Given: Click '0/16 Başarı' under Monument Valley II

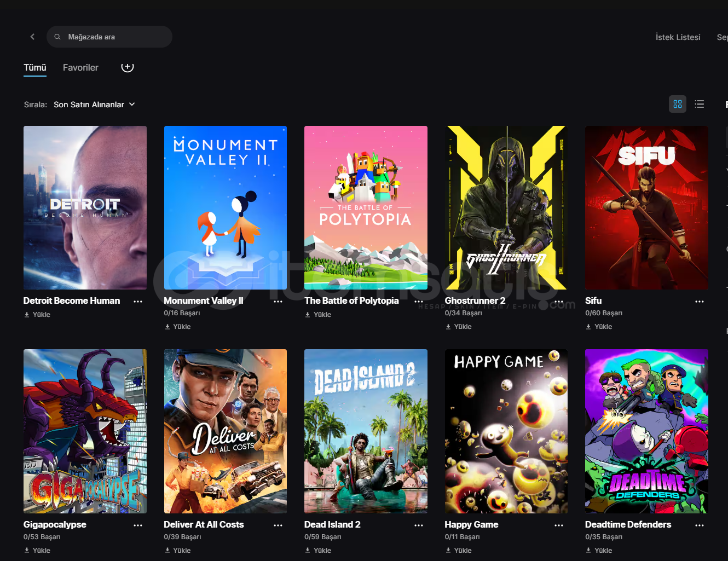Looking at the screenshot, I should [x=182, y=313].
